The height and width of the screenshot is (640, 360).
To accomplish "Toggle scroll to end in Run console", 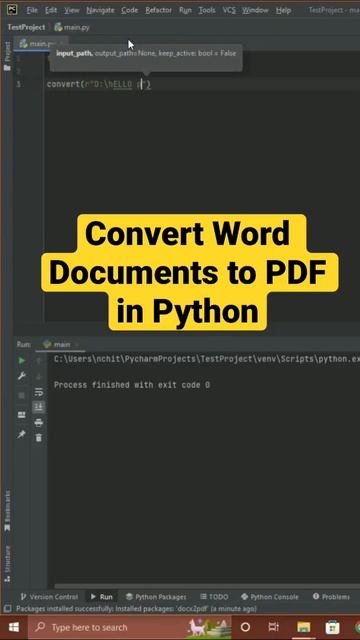I will pos(39,407).
